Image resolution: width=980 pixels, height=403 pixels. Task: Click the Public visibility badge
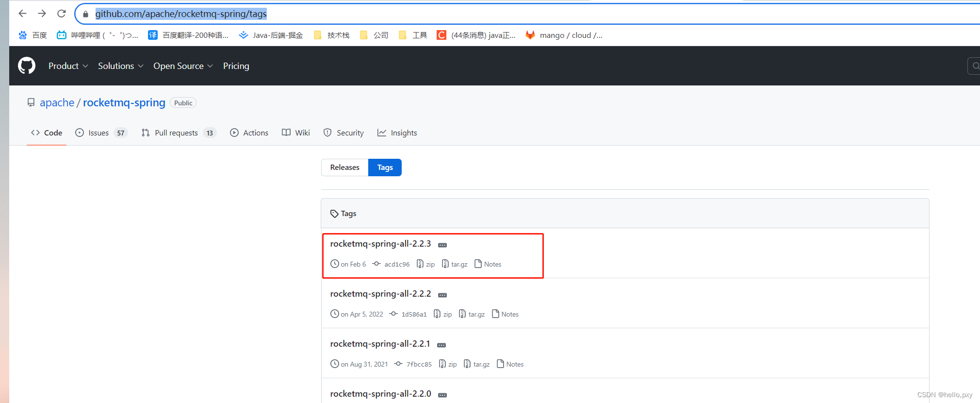click(x=183, y=103)
